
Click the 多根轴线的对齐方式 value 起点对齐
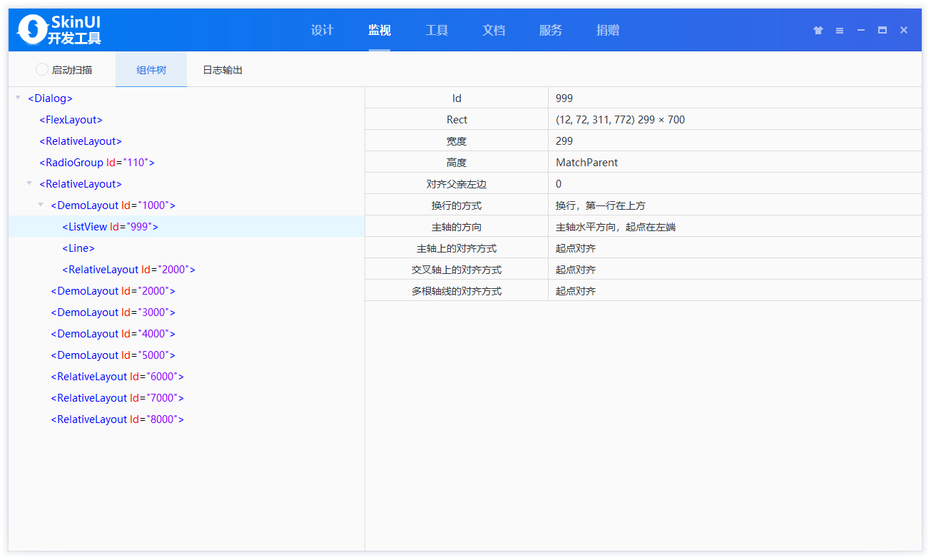(576, 291)
